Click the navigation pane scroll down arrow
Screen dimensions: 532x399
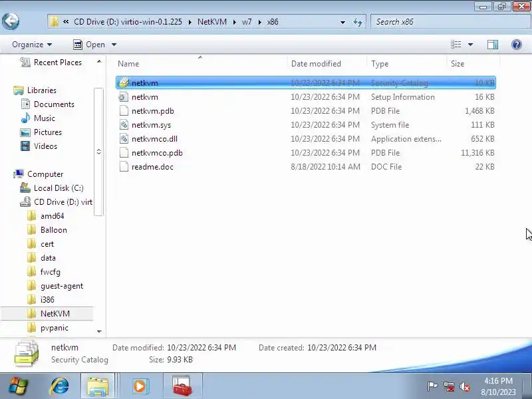point(99,331)
